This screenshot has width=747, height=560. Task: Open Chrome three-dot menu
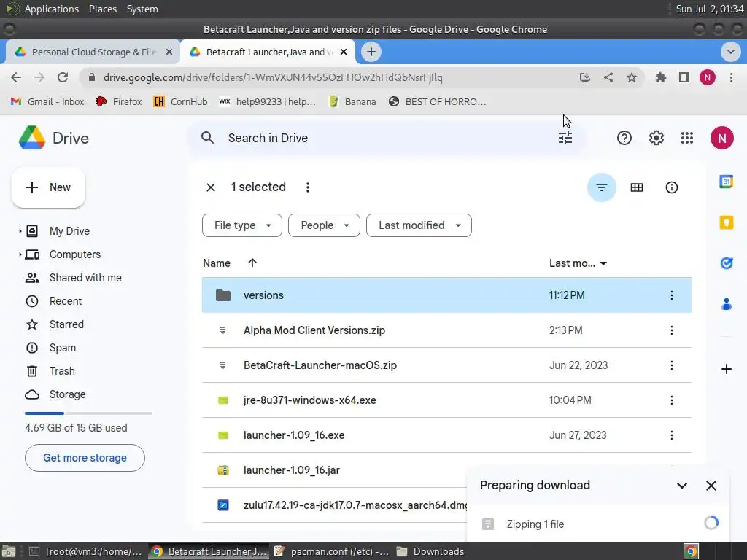(731, 77)
